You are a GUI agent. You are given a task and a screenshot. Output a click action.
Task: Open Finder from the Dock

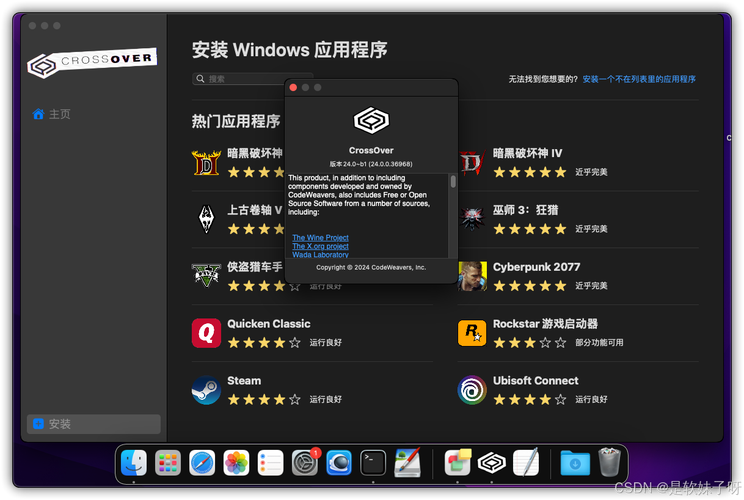coord(134,463)
